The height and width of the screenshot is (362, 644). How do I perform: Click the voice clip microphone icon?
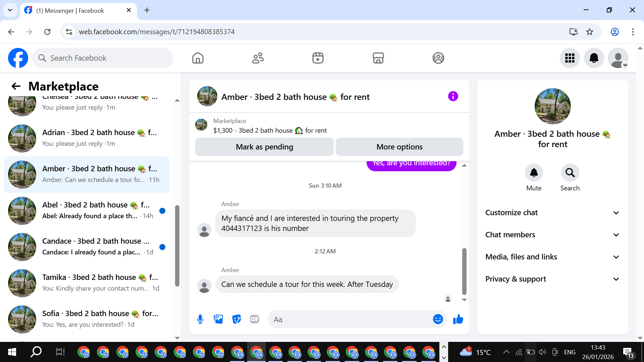tap(200, 319)
